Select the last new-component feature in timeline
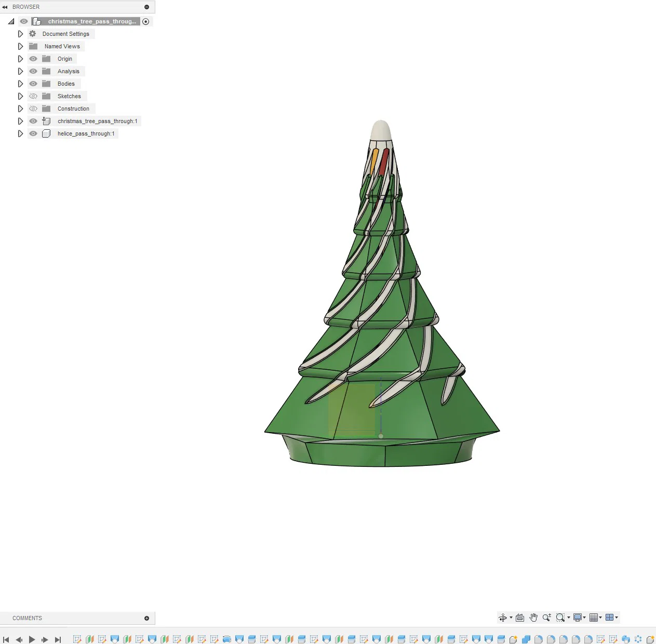The width and height of the screenshot is (656, 644). [x=650, y=639]
